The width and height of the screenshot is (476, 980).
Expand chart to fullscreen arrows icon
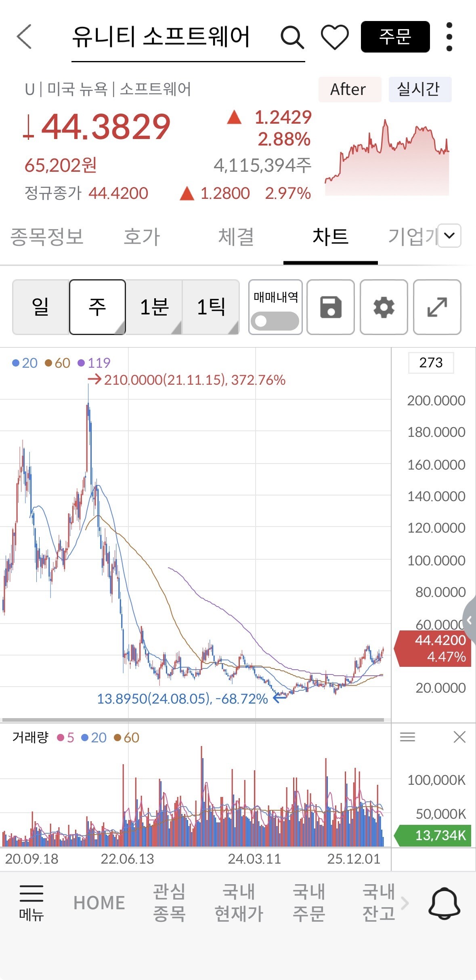(x=437, y=307)
